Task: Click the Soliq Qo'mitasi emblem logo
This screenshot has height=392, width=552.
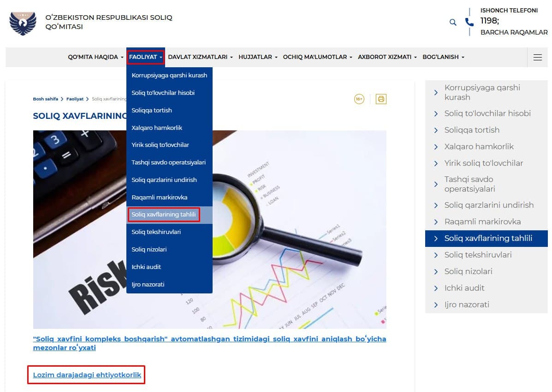Action: click(22, 22)
